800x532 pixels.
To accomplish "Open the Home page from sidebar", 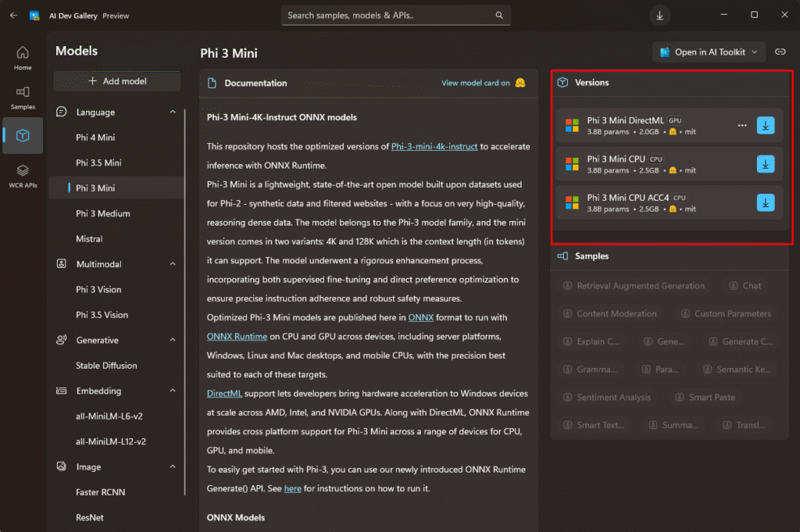I will tap(23, 58).
